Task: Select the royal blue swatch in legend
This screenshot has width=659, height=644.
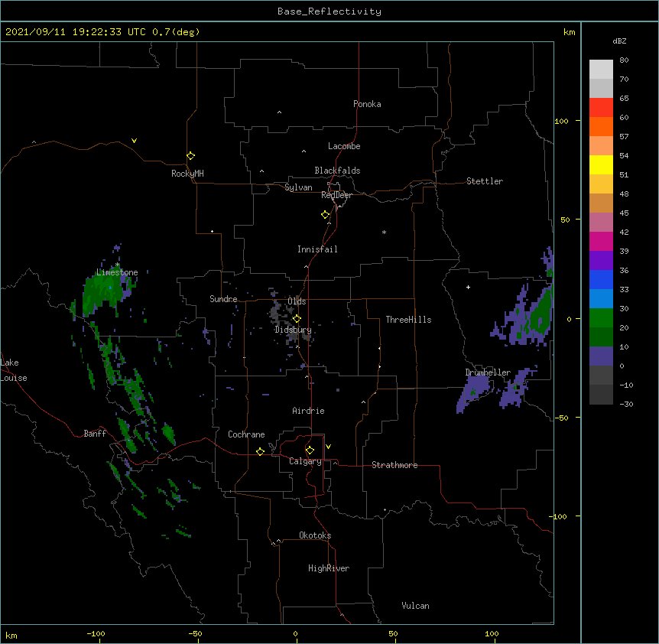Action: pyautogui.click(x=601, y=279)
